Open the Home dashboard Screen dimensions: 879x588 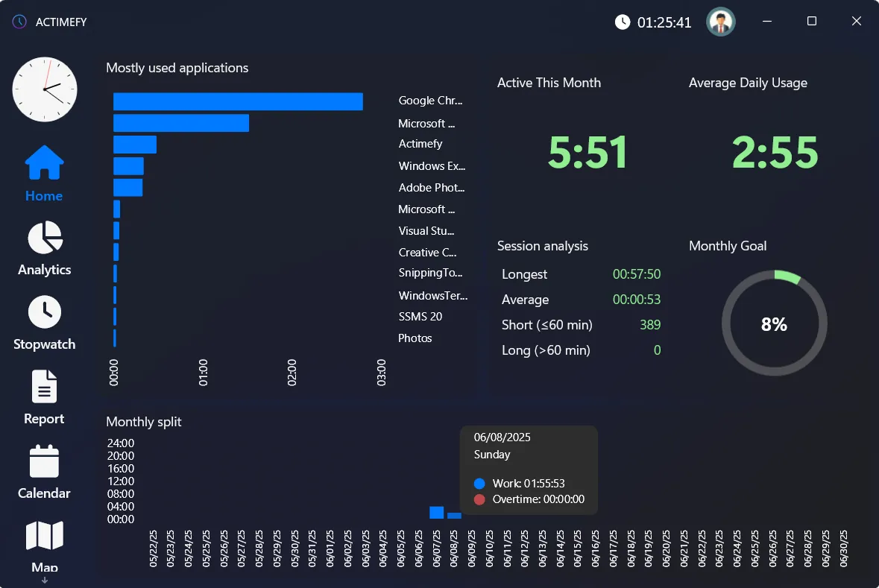pyautogui.click(x=43, y=171)
